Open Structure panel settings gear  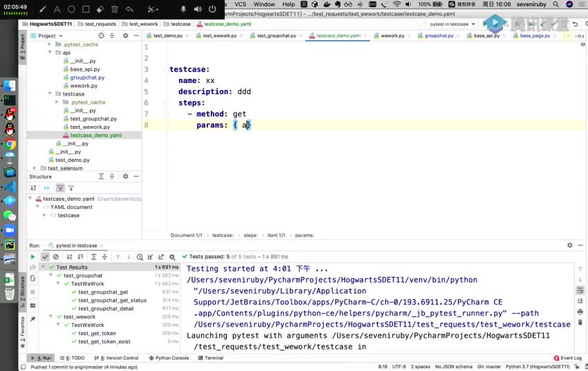pos(125,177)
